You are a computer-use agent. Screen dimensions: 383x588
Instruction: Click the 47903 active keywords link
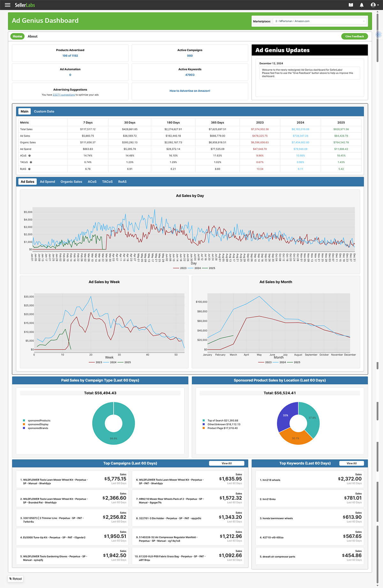(190, 75)
